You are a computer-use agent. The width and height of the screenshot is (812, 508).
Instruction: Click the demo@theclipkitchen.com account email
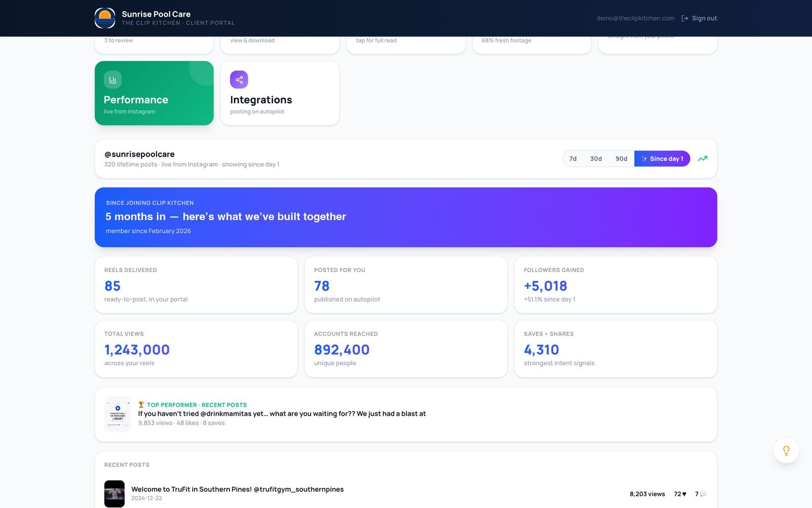(635, 18)
